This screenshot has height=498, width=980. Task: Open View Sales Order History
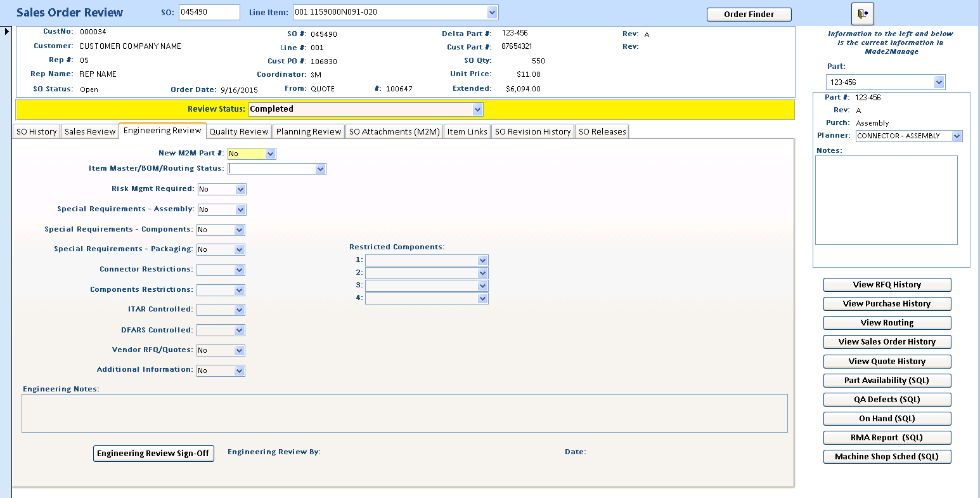(887, 342)
